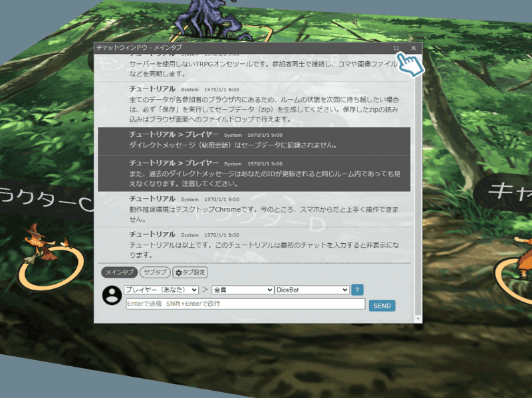Click the message サーバーを使用しないTRPGオンセツール
The height and width of the screenshot is (398, 532).
pyautogui.click(x=254, y=68)
